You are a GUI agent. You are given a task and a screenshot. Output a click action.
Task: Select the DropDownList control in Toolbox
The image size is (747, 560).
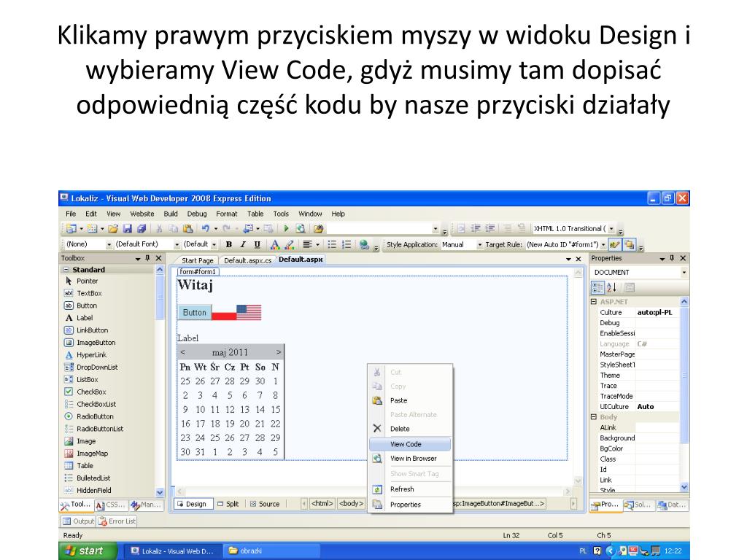click(97, 367)
